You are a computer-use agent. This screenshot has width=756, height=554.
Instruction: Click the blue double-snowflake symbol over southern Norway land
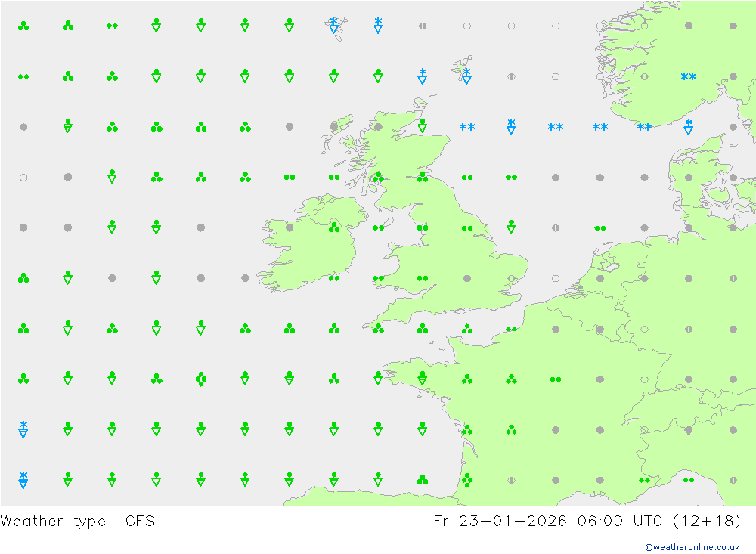click(689, 76)
